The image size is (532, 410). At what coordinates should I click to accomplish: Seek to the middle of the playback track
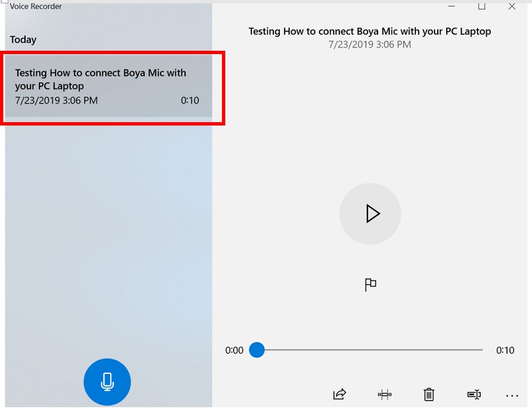tap(370, 350)
